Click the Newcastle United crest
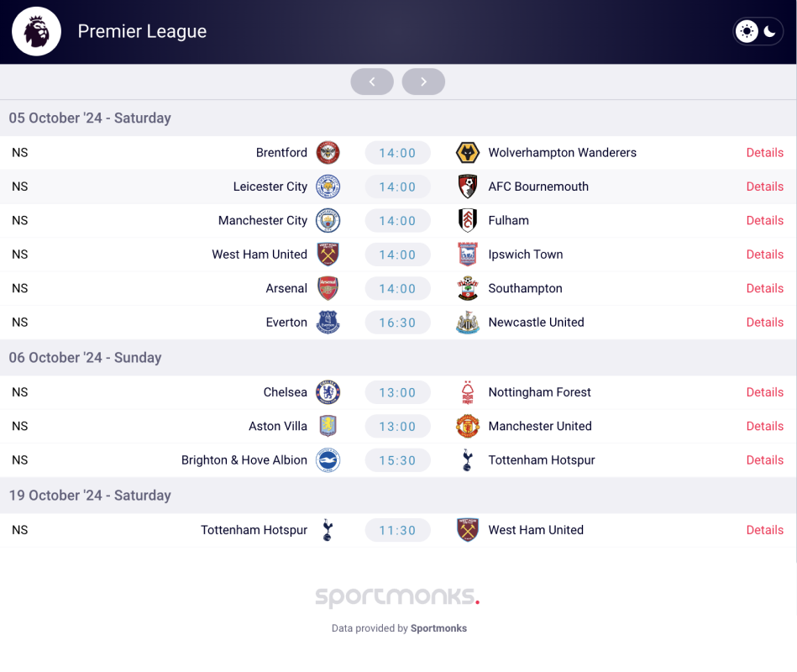The image size is (797, 672). tap(468, 323)
